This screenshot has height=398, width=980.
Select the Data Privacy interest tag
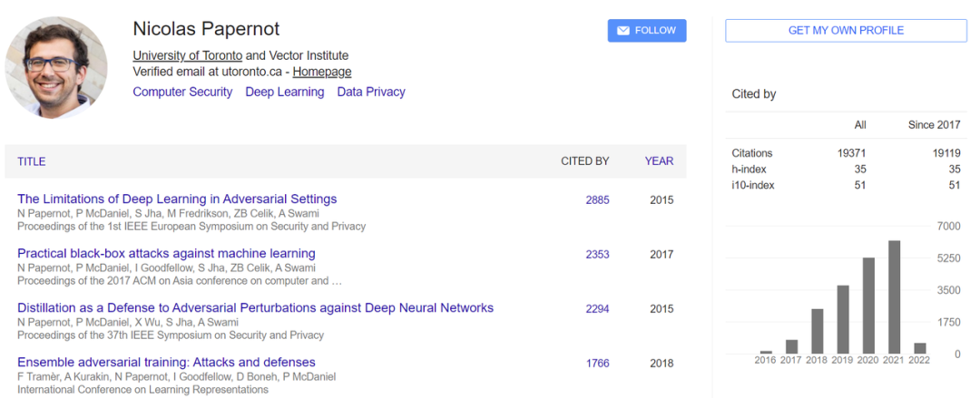(x=371, y=92)
